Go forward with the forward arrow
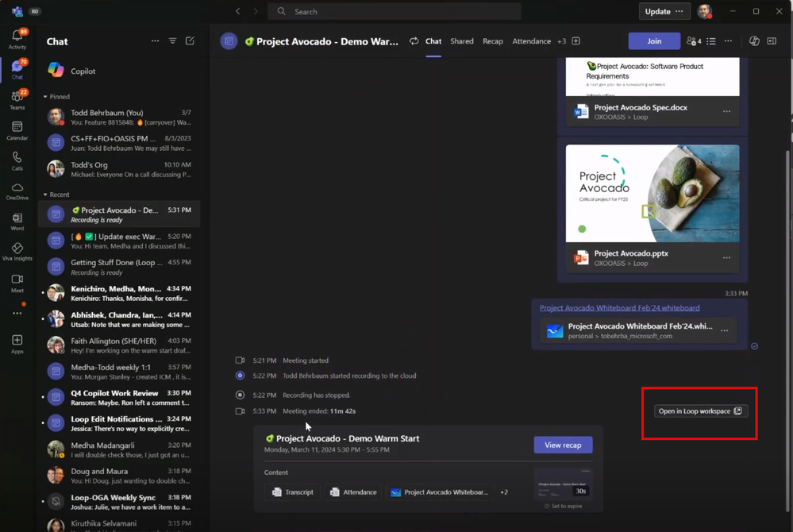793x532 pixels. tap(256, 11)
